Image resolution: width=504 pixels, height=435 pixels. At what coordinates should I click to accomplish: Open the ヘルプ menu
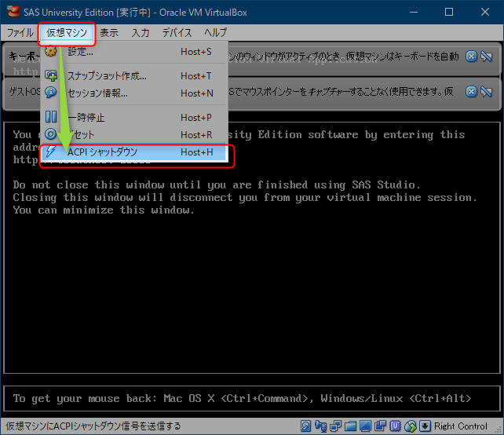pyautogui.click(x=216, y=32)
